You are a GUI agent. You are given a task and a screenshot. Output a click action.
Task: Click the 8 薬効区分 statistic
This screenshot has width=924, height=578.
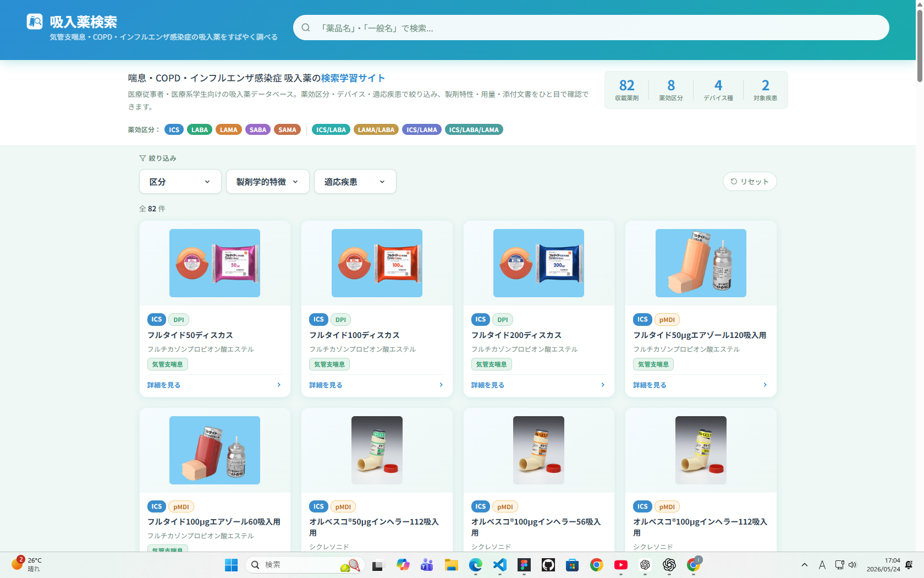coord(671,90)
